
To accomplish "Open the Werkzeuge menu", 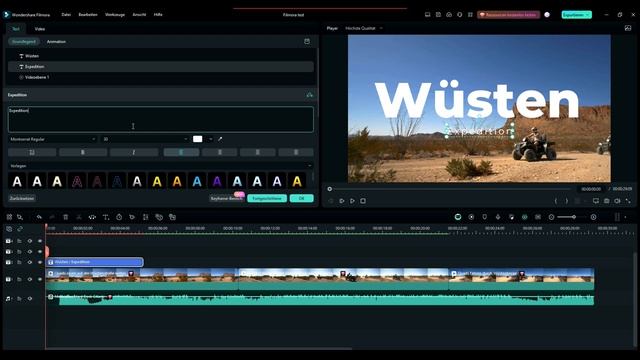I will click(x=115, y=14).
